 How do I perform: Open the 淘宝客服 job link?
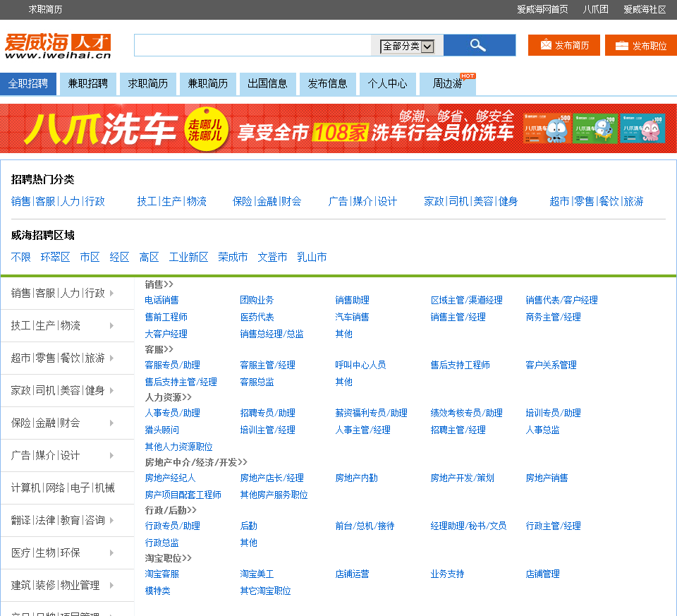162,574
